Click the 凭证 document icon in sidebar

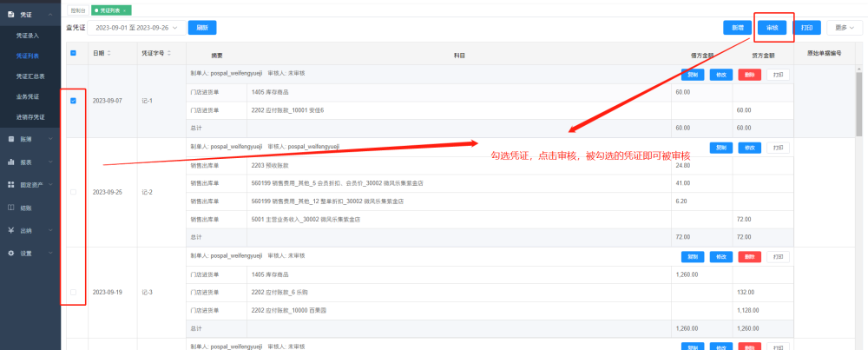(x=10, y=15)
